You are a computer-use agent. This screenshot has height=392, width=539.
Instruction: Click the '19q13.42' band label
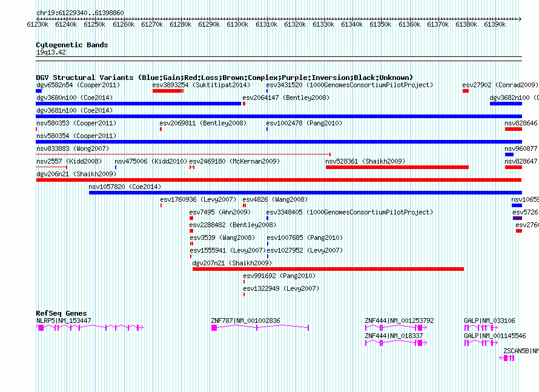pos(51,52)
